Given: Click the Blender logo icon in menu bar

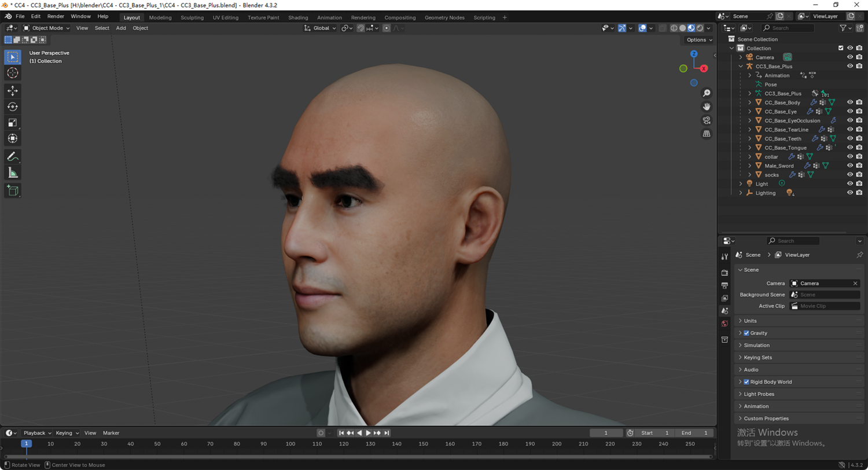Looking at the screenshot, I should click(8, 17).
